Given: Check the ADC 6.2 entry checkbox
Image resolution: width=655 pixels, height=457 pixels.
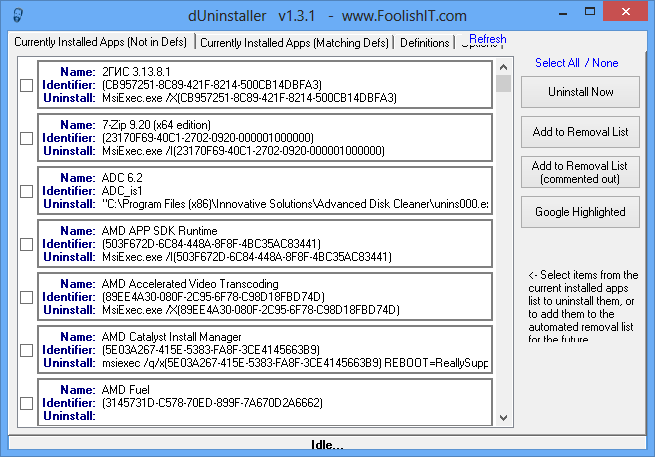Looking at the screenshot, I should [27, 191].
